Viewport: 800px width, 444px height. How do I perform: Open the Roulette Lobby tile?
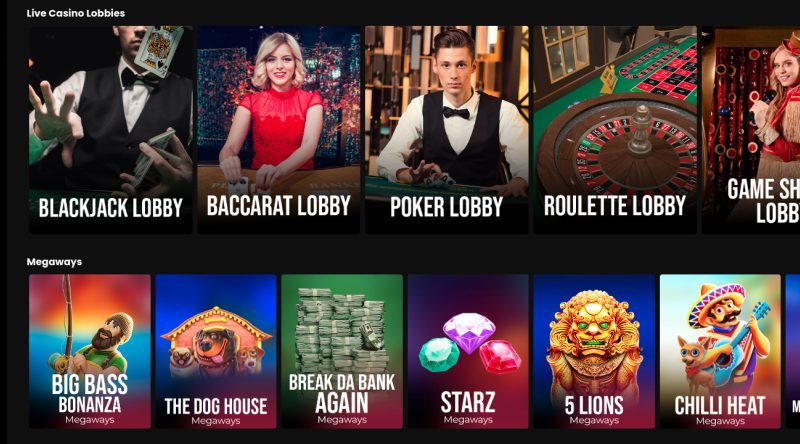click(615, 130)
